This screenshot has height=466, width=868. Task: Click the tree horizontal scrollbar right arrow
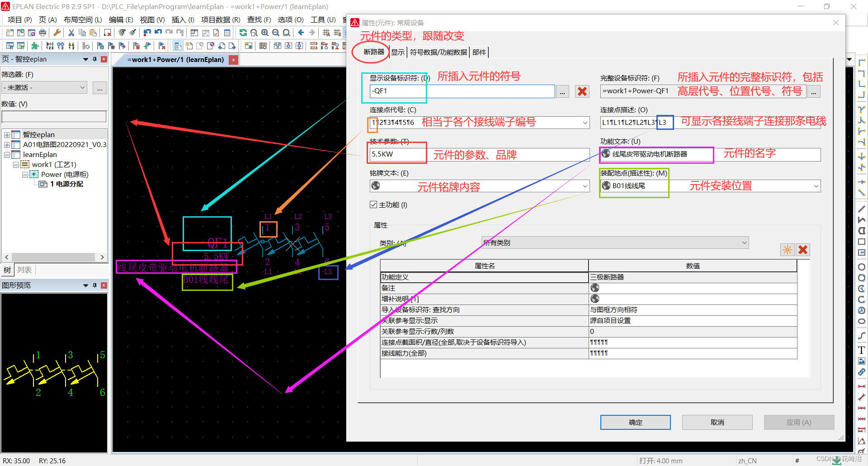pos(102,257)
